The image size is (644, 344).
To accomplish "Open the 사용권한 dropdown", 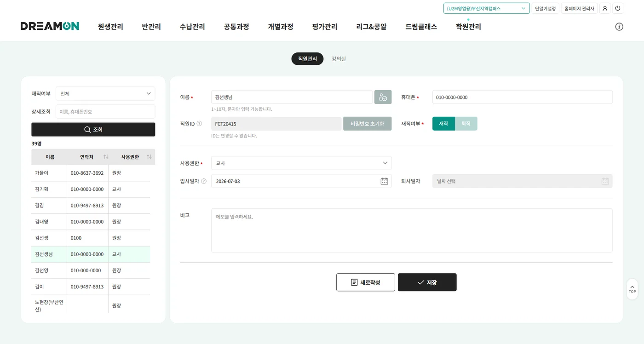I will [301, 163].
